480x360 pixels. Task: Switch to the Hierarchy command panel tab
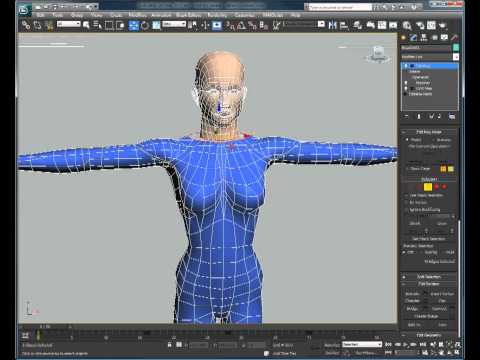(x=424, y=38)
